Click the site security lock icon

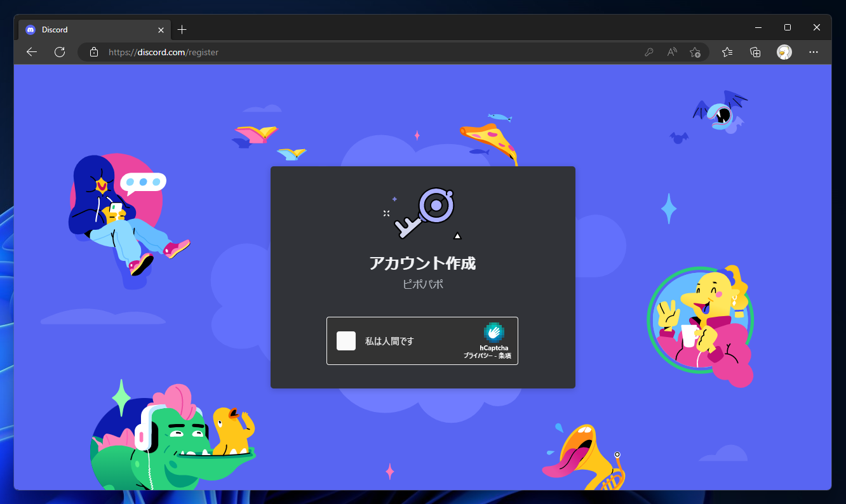[93, 52]
